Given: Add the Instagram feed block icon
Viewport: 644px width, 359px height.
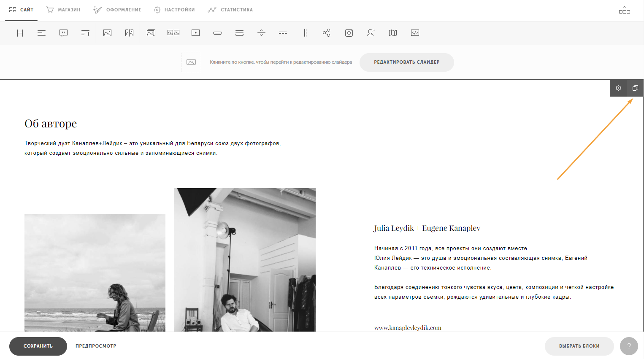Looking at the screenshot, I should (349, 33).
